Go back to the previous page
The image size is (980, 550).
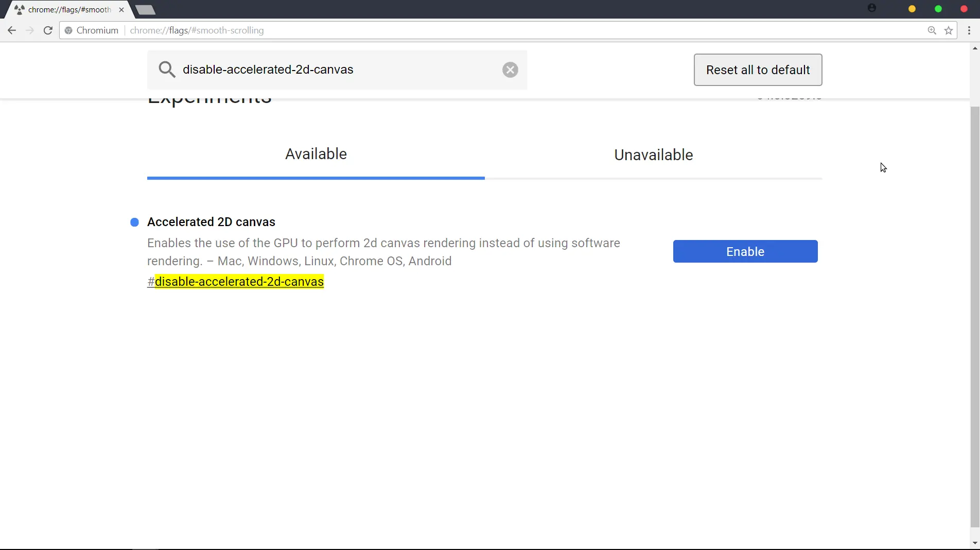coord(12,30)
